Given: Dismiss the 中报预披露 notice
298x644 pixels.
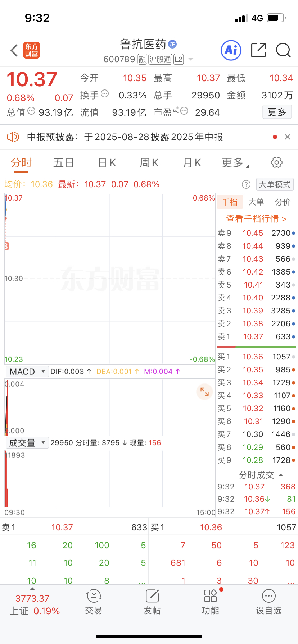Looking at the screenshot, I should click(287, 137).
